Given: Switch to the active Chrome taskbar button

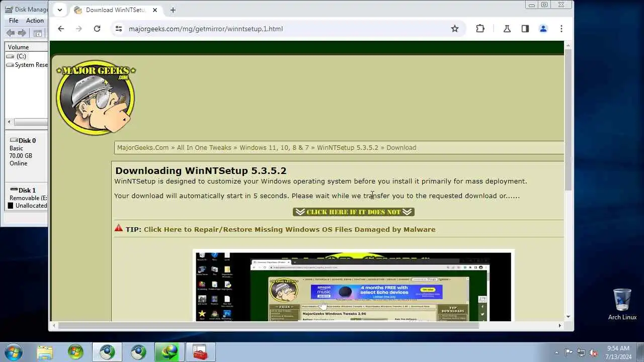Looking at the screenshot, I should click(107, 352).
